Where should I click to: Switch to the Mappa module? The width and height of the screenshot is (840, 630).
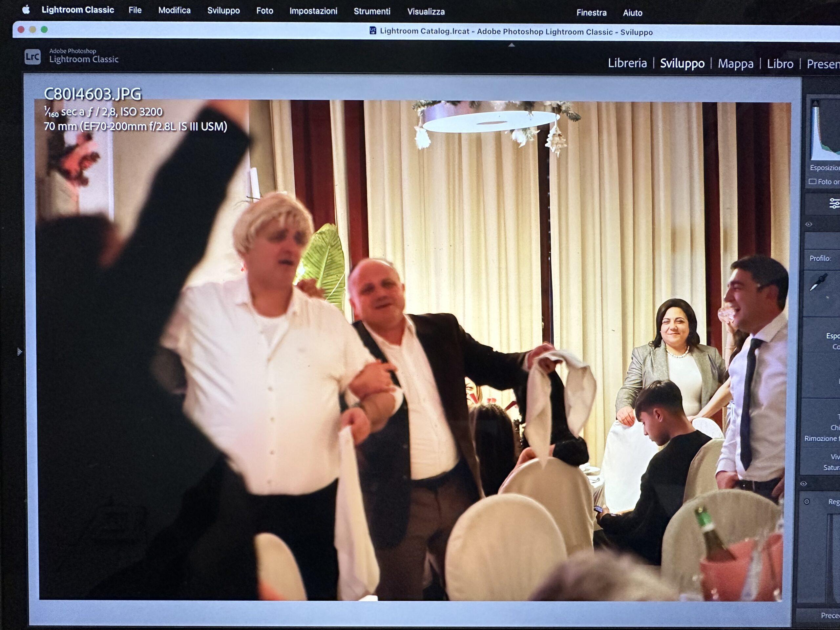pyautogui.click(x=735, y=64)
